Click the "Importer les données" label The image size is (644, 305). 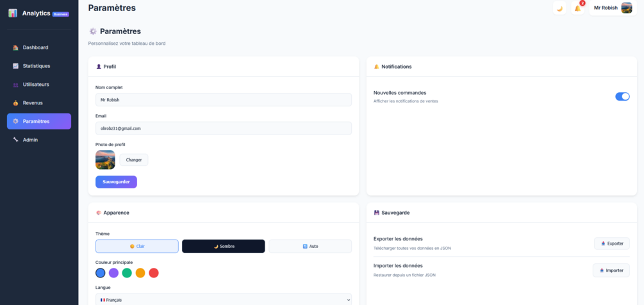point(398,265)
